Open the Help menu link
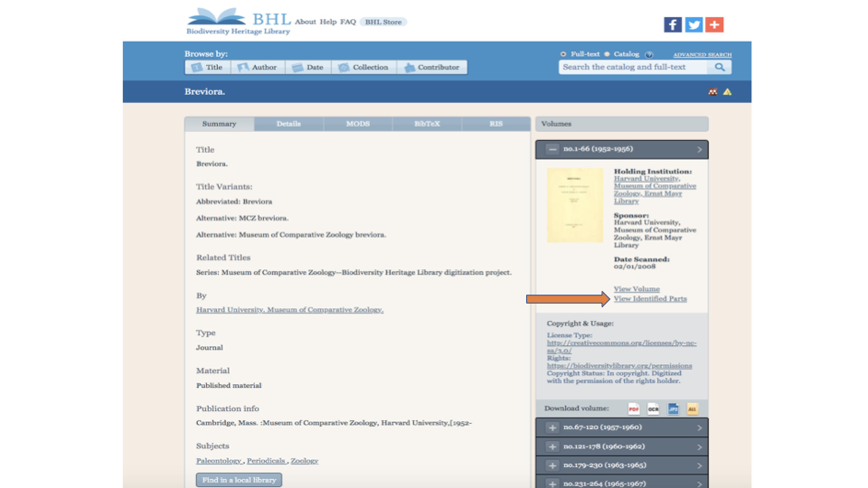868x488 pixels. tap(327, 22)
